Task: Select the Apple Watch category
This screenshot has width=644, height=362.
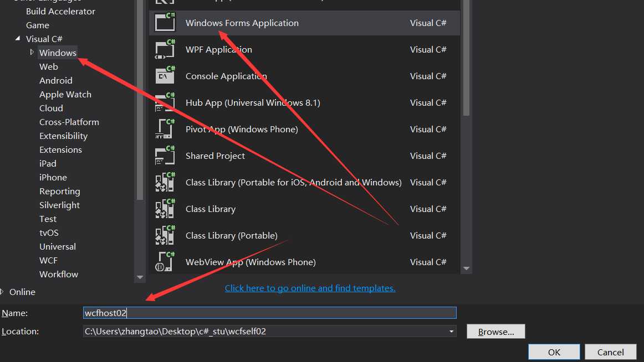Action: [65, 95]
